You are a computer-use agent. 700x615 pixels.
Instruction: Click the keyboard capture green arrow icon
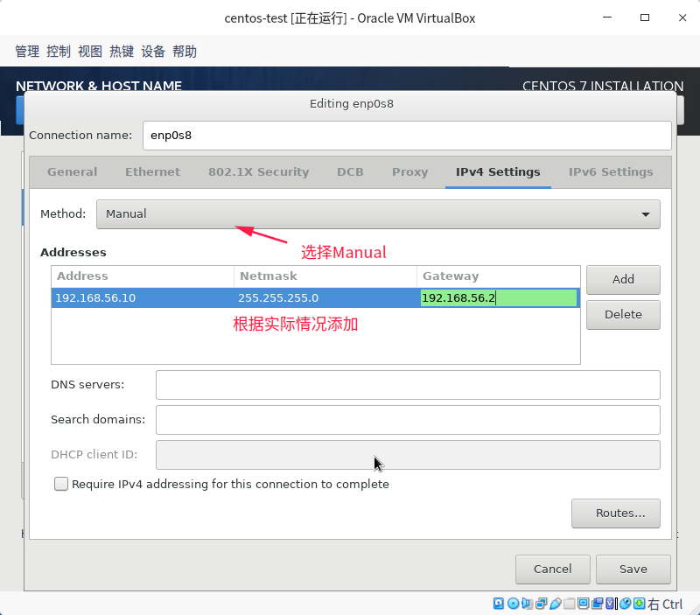(640, 604)
